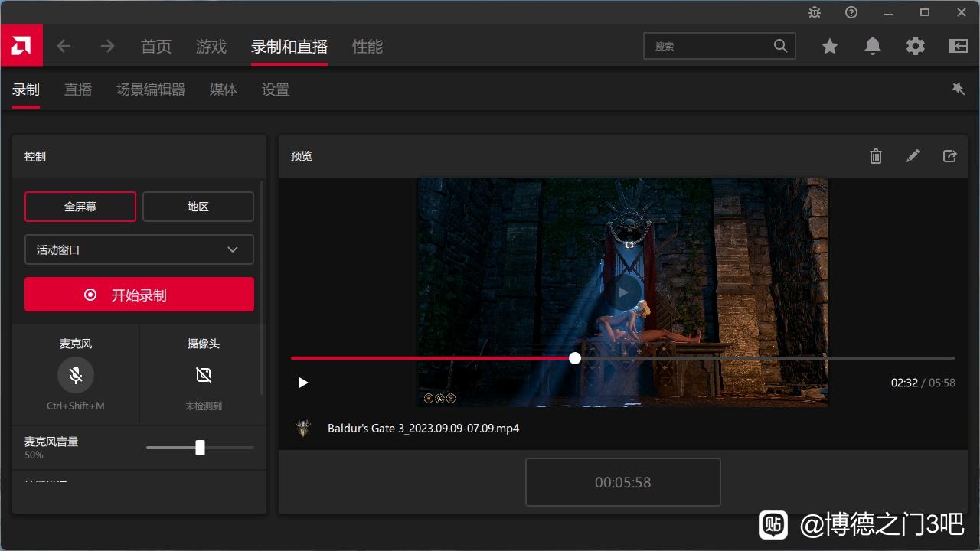This screenshot has height=551, width=980.
Task: Click the 50% volume value
Action: pyautogui.click(x=34, y=455)
